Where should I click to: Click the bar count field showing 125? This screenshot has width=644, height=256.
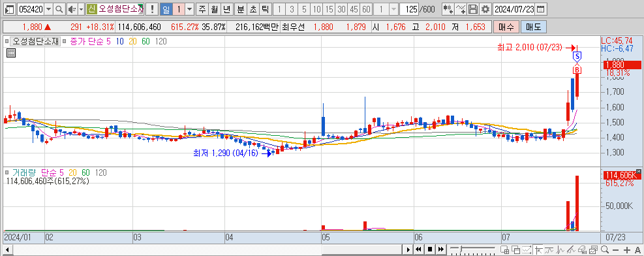coord(408,9)
